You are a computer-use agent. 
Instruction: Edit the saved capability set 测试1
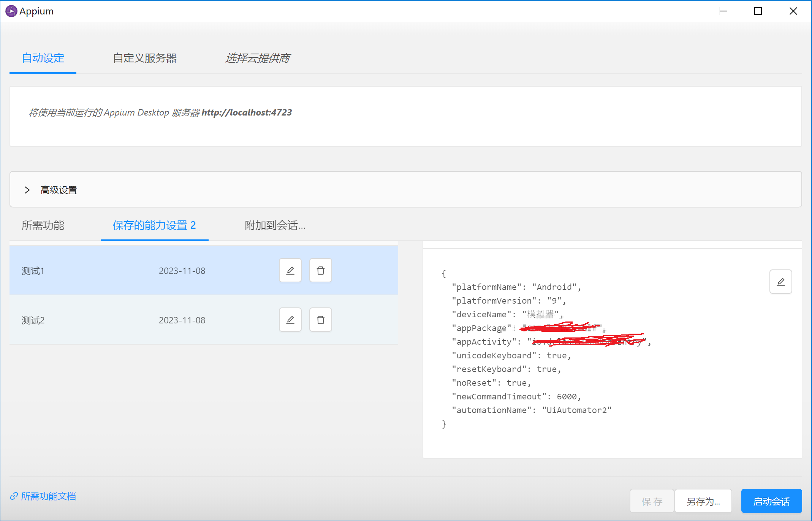pyautogui.click(x=290, y=271)
